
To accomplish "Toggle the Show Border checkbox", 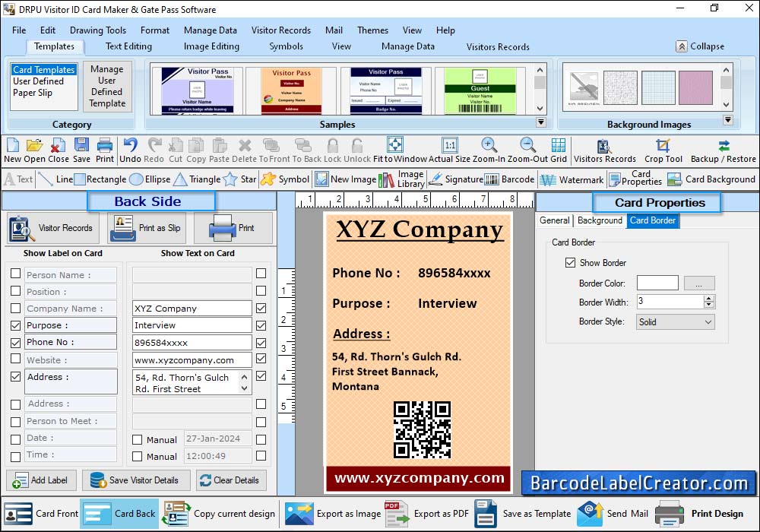I will (x=570, y=263).
